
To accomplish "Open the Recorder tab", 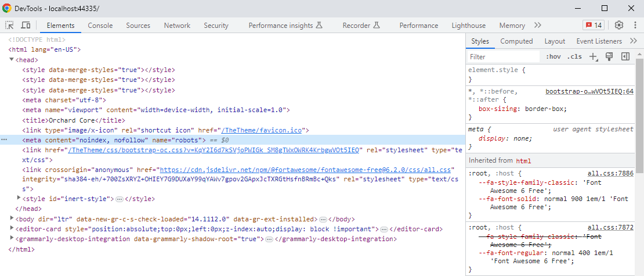I will point(360,26).
